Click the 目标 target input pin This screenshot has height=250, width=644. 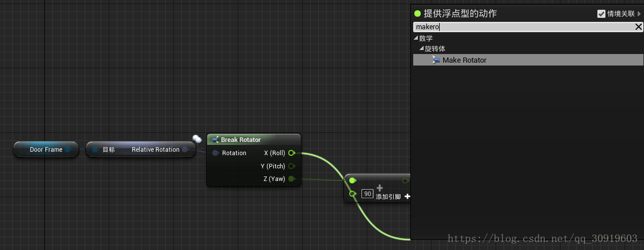(96, 149)
